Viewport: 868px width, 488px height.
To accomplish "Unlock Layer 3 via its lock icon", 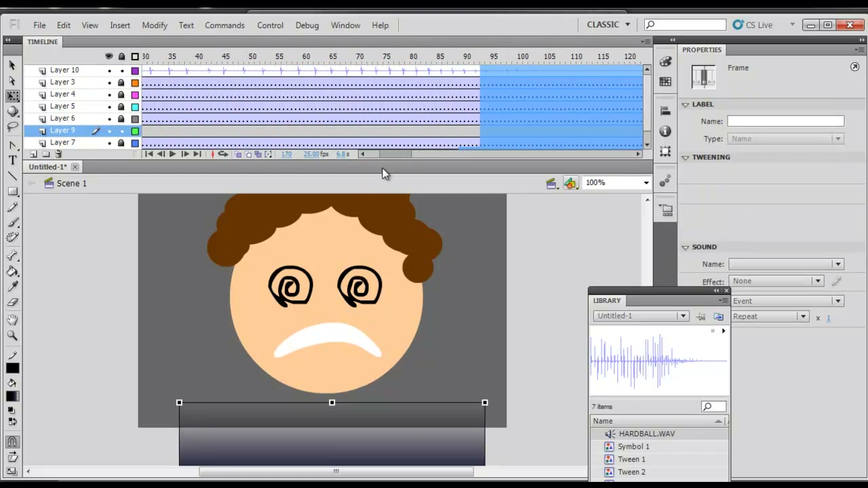I will pyautogui.click(x=121, y=83).
